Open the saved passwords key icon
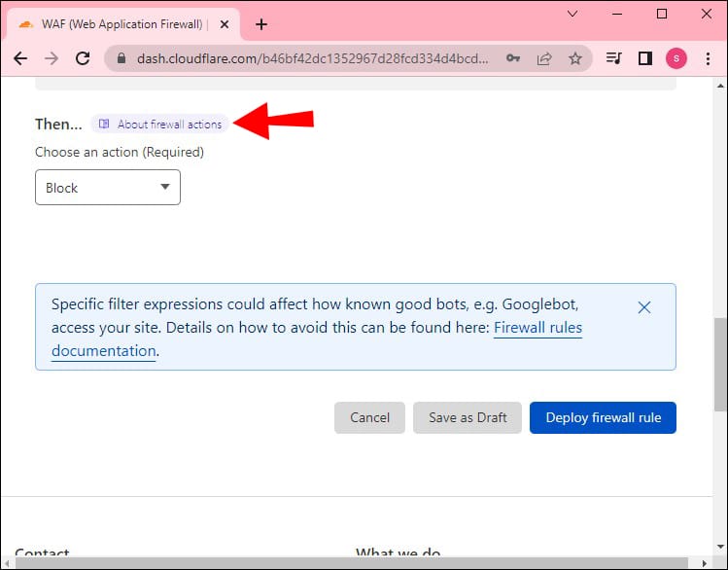Image resolution: width=728 pixels, height=570 pixels. point(512,58)
